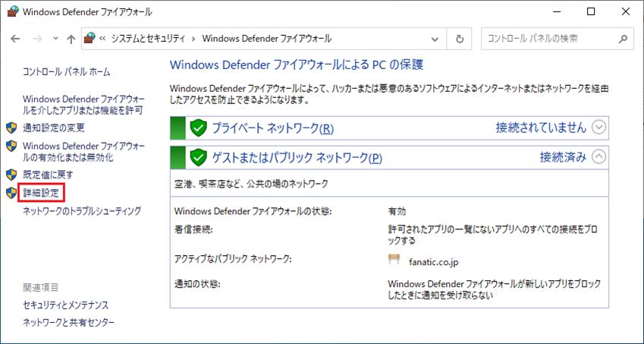The width and height of the screenshot is (644, 344).
Task: Open 詳細設定 advanced settings link
Action: pyautogui.click(x=41, y=193)
